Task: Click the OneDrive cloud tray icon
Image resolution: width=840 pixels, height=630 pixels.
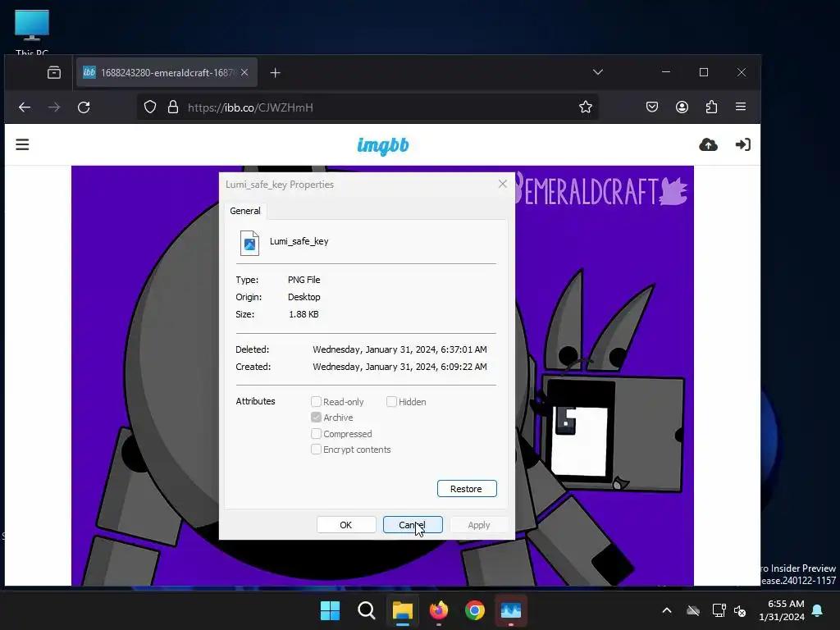Action: point(693,610)
